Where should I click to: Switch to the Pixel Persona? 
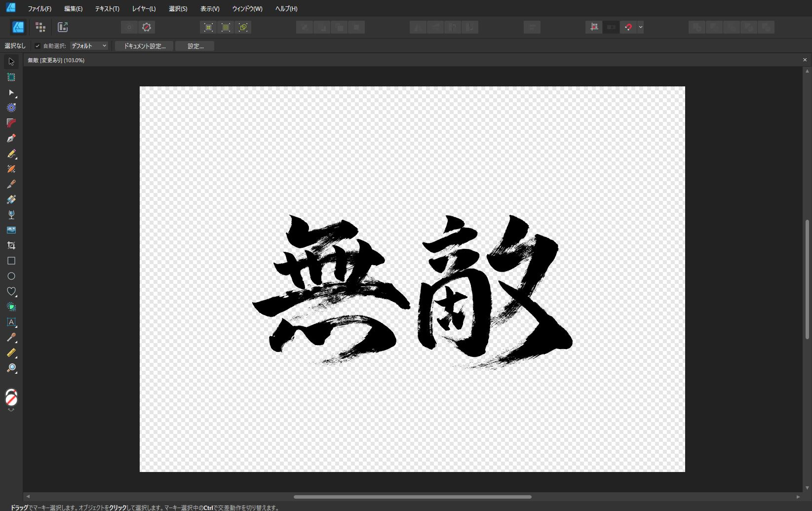click(x=40, y=27)
